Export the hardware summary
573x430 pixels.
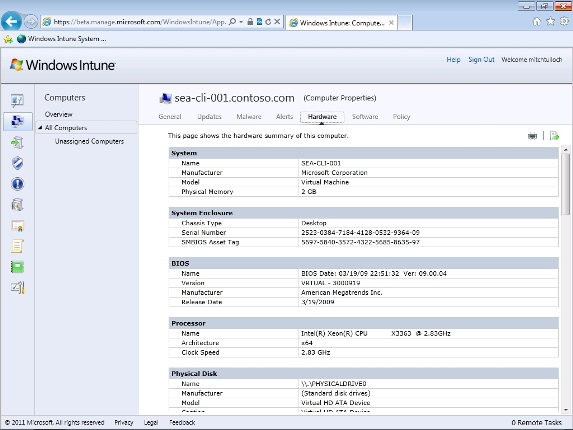pos(554,136)
